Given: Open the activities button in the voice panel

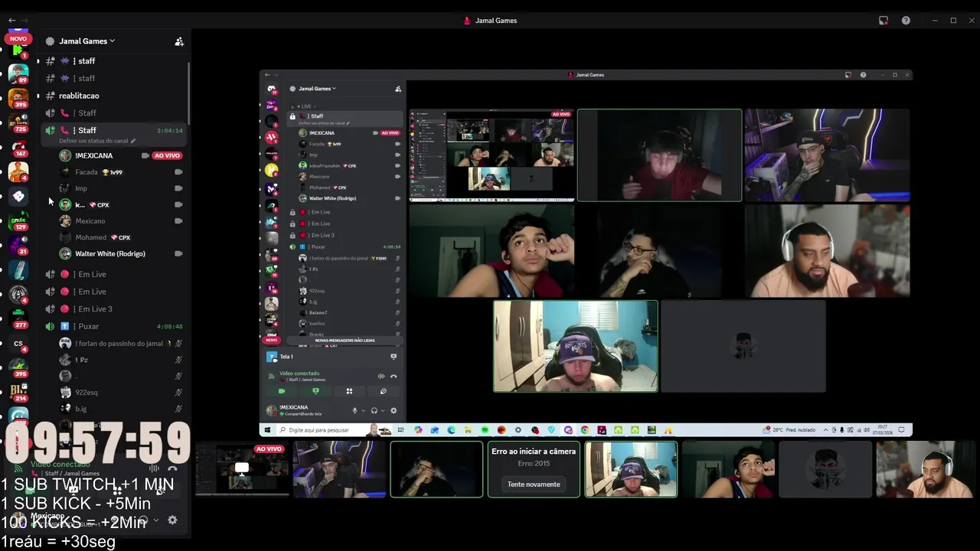Looking at the screenshot, I should [118, 491].
